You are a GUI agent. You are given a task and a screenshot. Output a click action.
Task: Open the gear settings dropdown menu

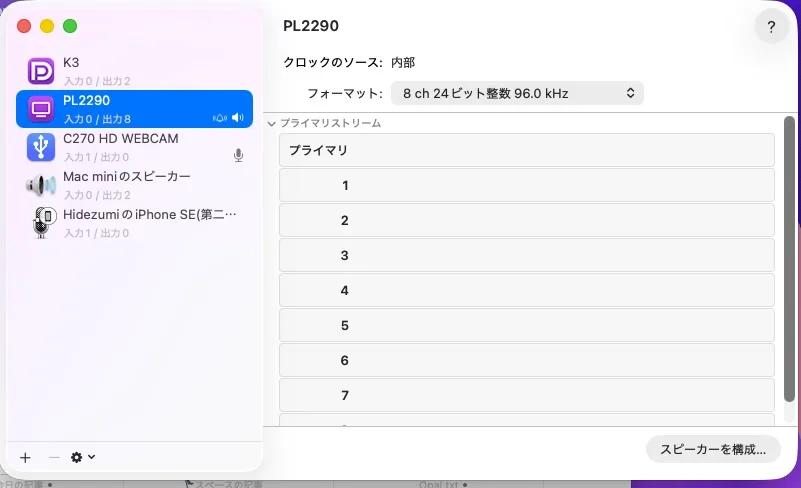point(83,457)
